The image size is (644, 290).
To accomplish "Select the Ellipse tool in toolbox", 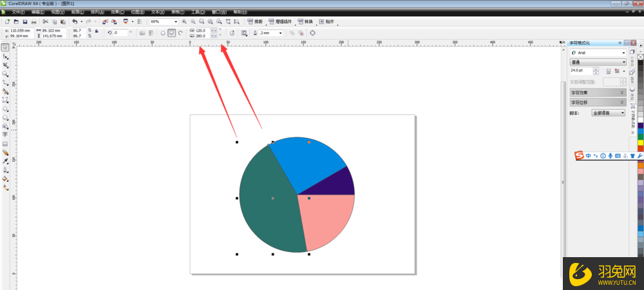I will pos(5,109).
